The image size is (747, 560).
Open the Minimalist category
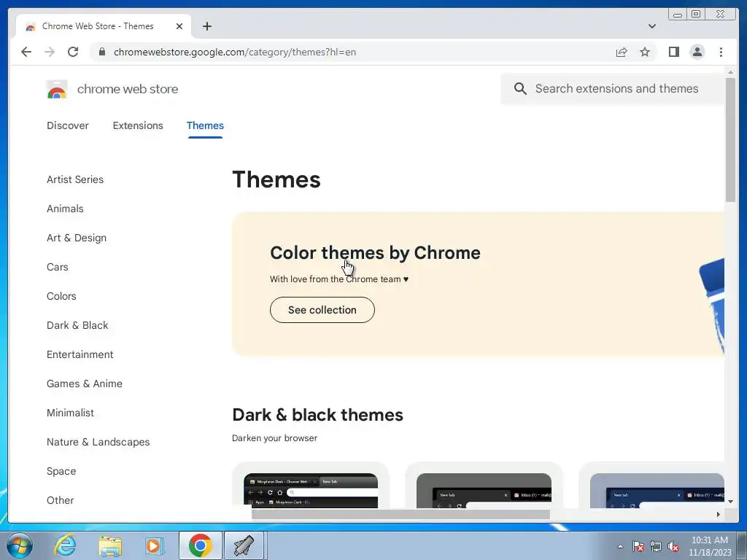pos(70,413)
